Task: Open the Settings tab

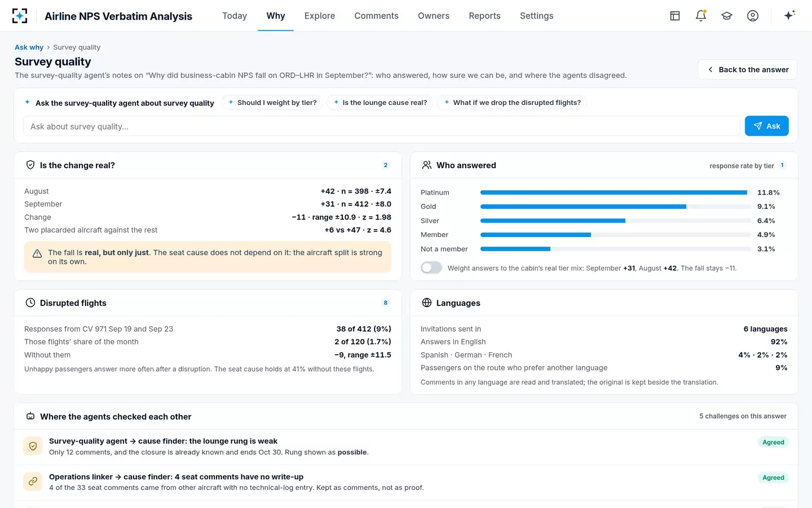Action: (x=536, y=16)
